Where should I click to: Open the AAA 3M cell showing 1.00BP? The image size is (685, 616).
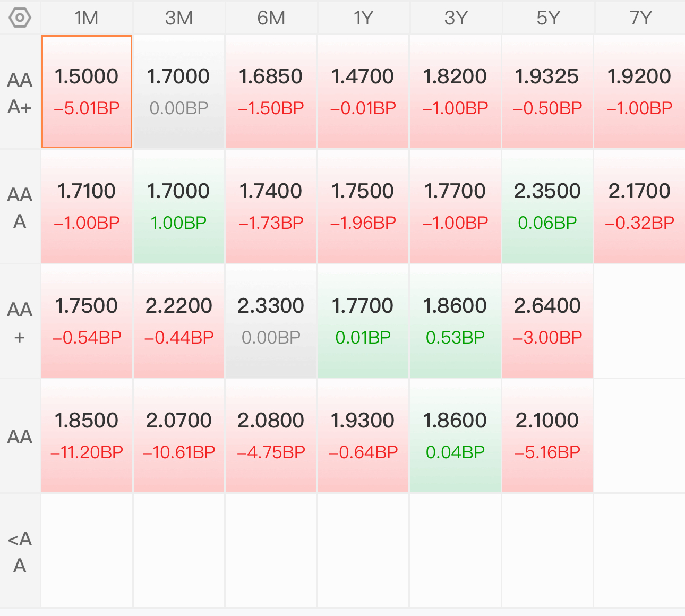click(179, 207)
